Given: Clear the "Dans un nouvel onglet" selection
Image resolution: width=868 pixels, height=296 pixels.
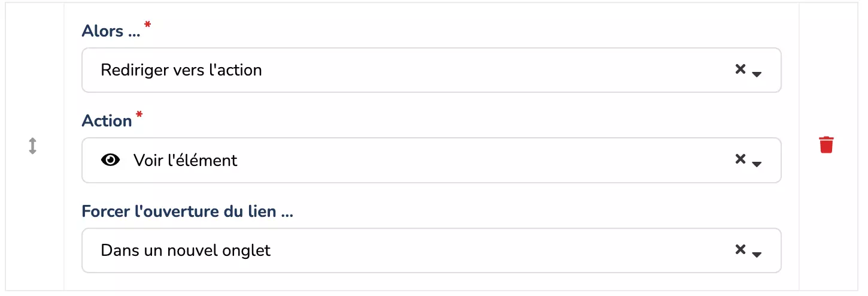Looking at the screenshot, I should [x=740, y=249].
